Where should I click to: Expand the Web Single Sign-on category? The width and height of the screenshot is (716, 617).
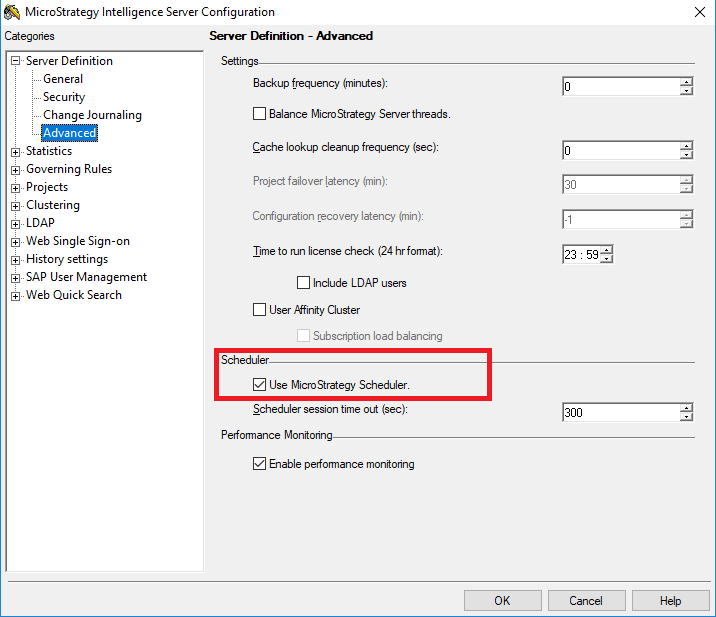16,242
